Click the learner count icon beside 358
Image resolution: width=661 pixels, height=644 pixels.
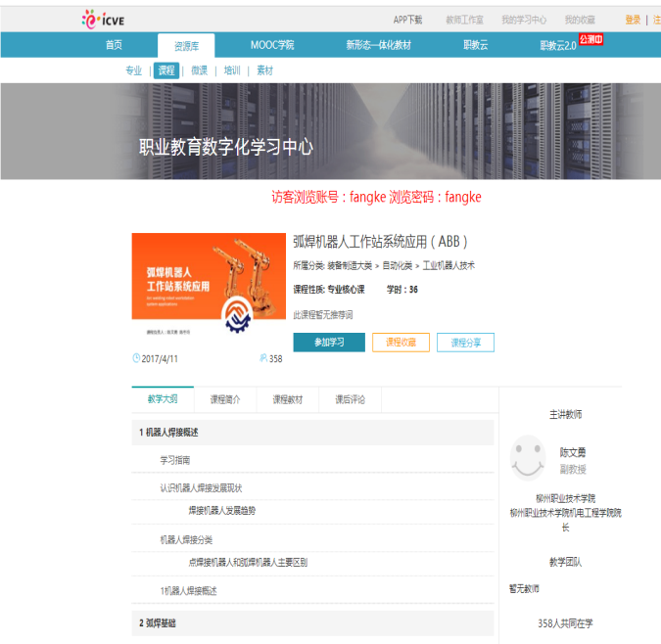coord(262,358)
